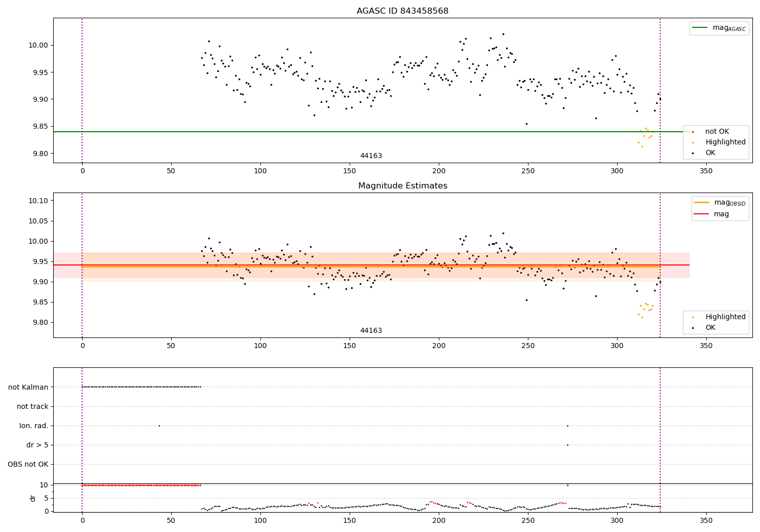Screen dimensions: 760x532
Task: Click the '10.10' y-tick in Magnitude Estimates plot
Action: point(40,201)
